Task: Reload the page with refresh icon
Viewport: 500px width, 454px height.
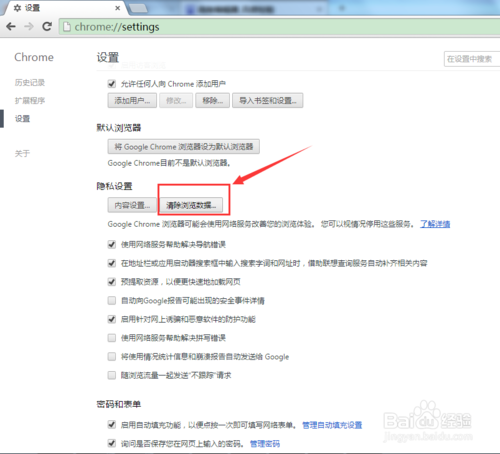Action: click(47, 26)
